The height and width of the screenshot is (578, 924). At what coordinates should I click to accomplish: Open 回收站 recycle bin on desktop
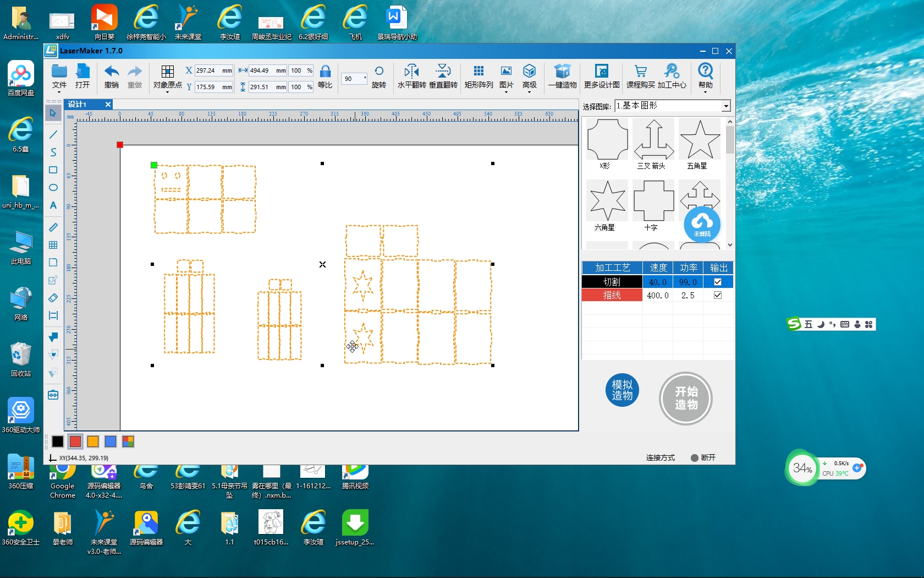point(21,359)
